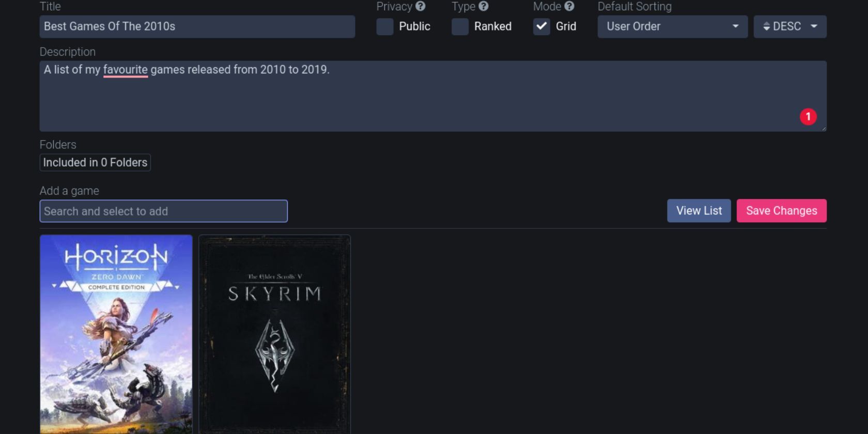
Task: Click the Ranked label text
Action: pyautogui.click(x=493, y=26)
